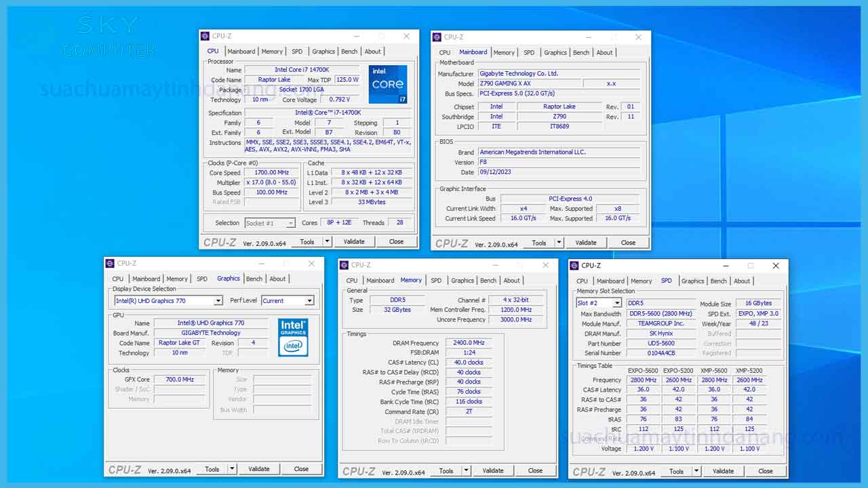
Task: Click the CPU-Z app icon in Graphics window title bar
Action: (x=111, y=263)
